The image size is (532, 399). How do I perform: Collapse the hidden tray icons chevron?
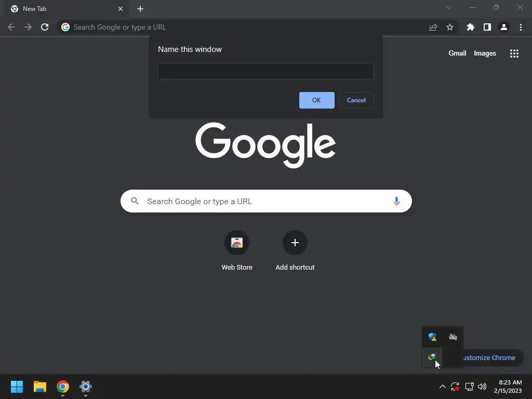443,387
